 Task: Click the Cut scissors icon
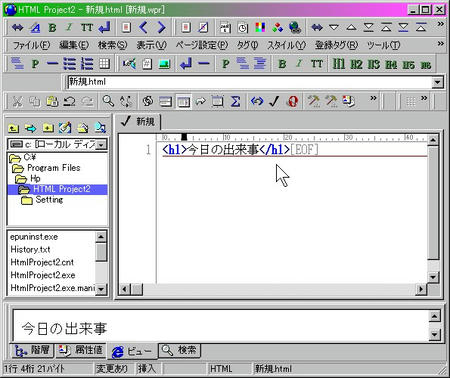point(17,101)
